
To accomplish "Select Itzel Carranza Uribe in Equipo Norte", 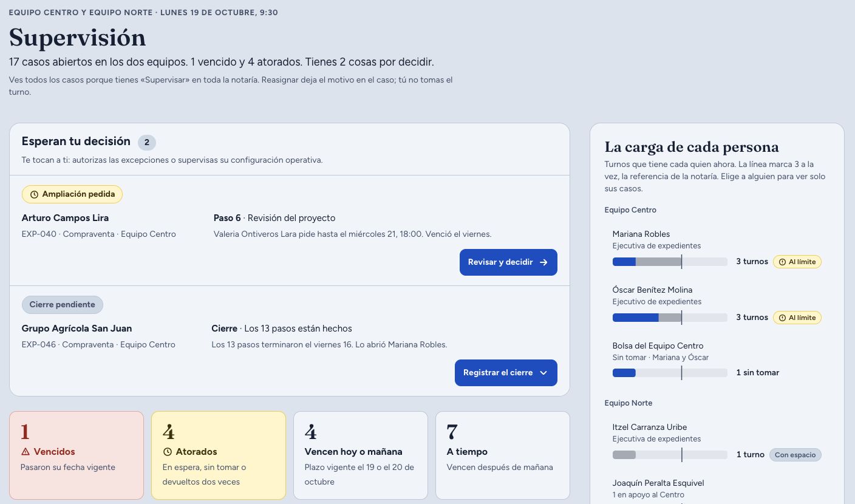I will click(x=717, y=441).
